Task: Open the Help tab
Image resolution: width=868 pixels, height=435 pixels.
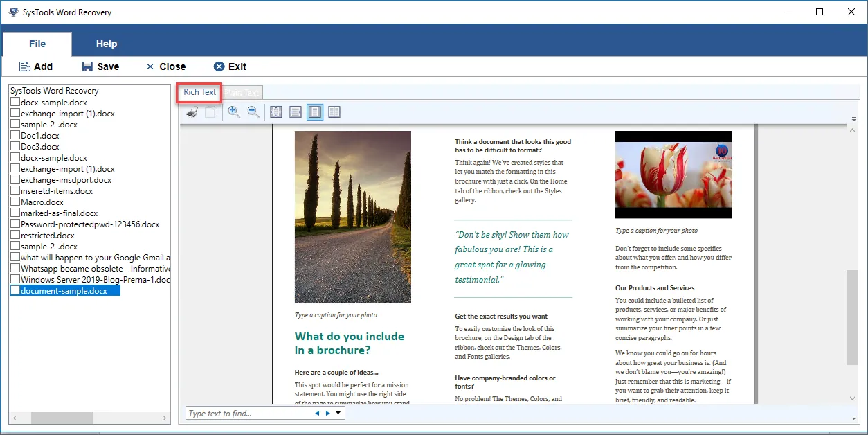Action: point(107,44)
